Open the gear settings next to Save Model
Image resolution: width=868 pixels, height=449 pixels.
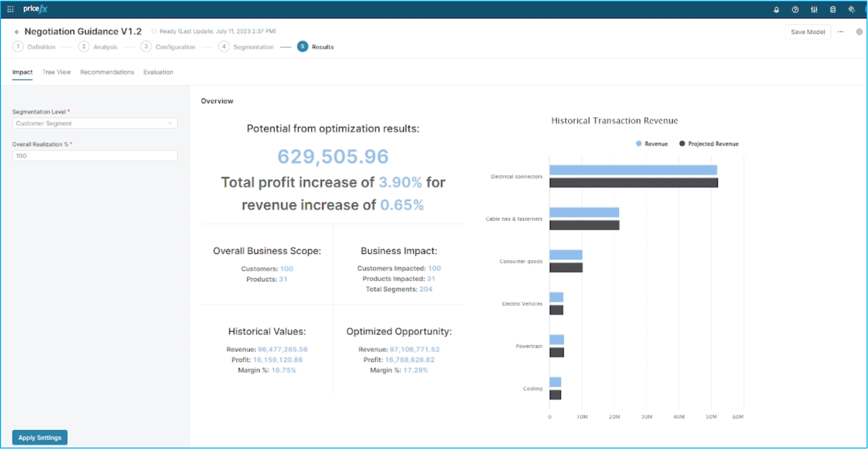[x=859, y=32]
